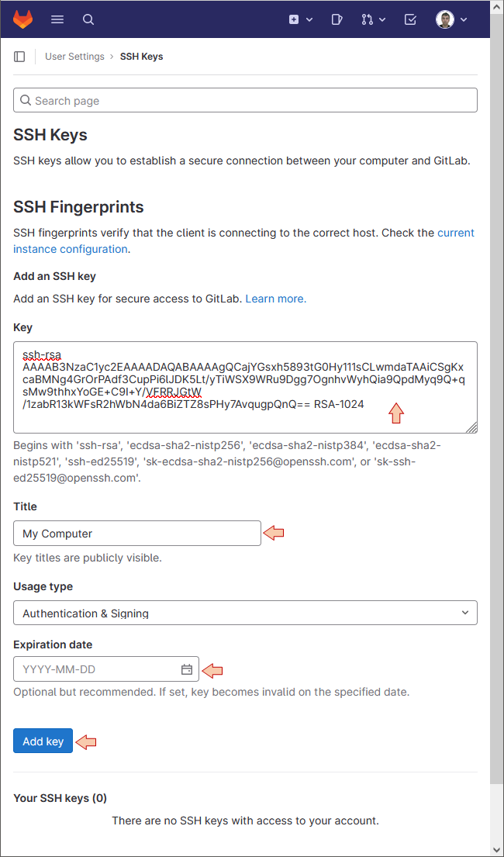Open the create new plus menu
Viewport: 504px width, 857px height.
(x=301, y=19)
